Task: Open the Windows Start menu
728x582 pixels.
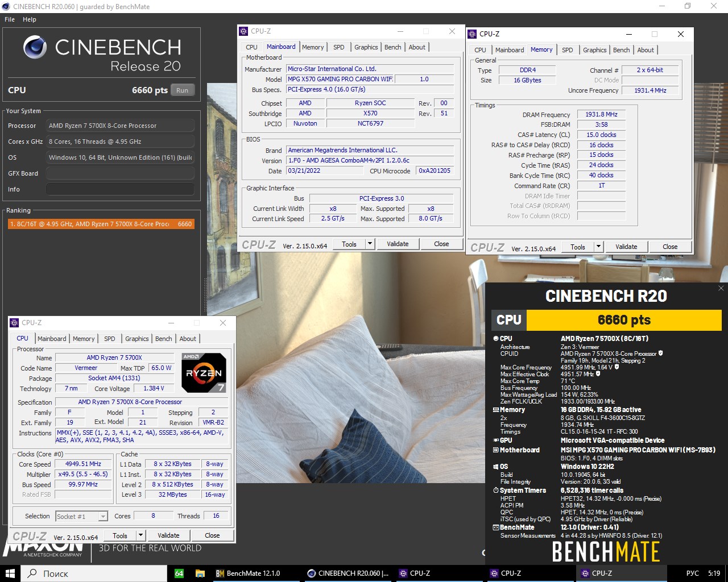Action: 10,573
